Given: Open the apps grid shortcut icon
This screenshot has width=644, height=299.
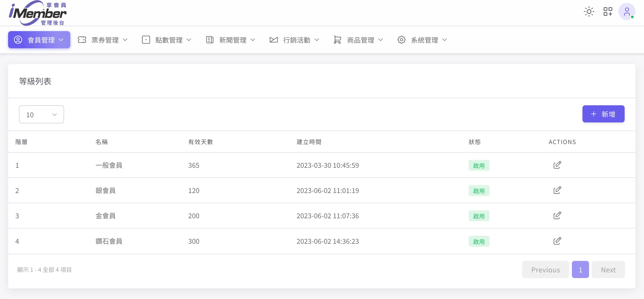Looking at the screenshot, I should click(x=608, y=11).
